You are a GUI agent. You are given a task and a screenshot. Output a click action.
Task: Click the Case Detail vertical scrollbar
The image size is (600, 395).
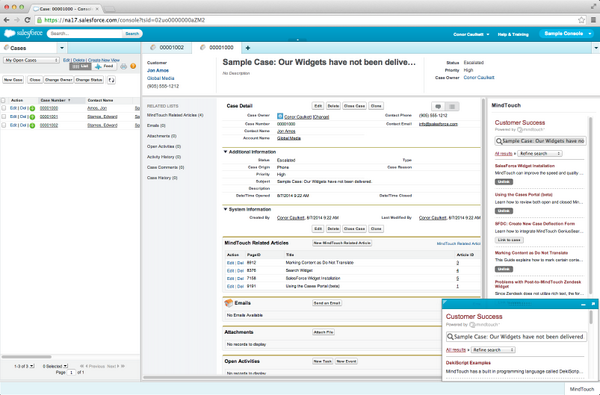click(483, 199)
